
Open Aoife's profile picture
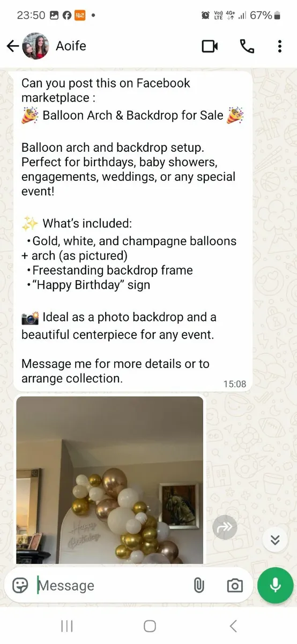tap(35, 46)
